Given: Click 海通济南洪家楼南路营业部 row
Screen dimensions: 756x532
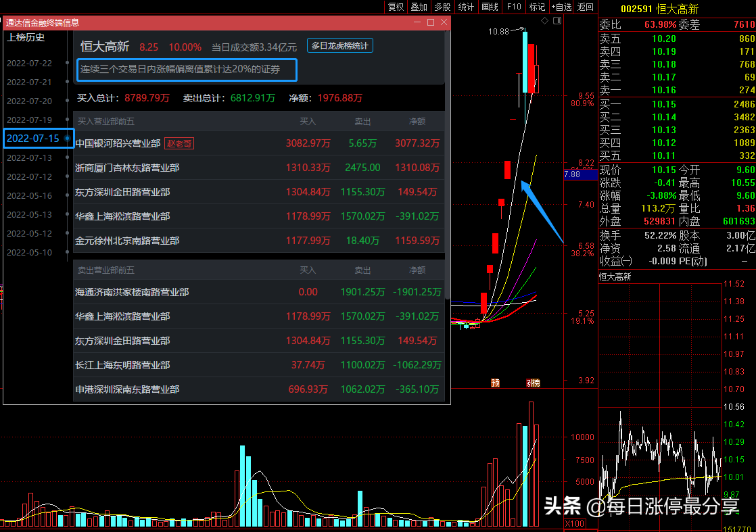Looking at the screenshot, I should [x=258, y=292].
